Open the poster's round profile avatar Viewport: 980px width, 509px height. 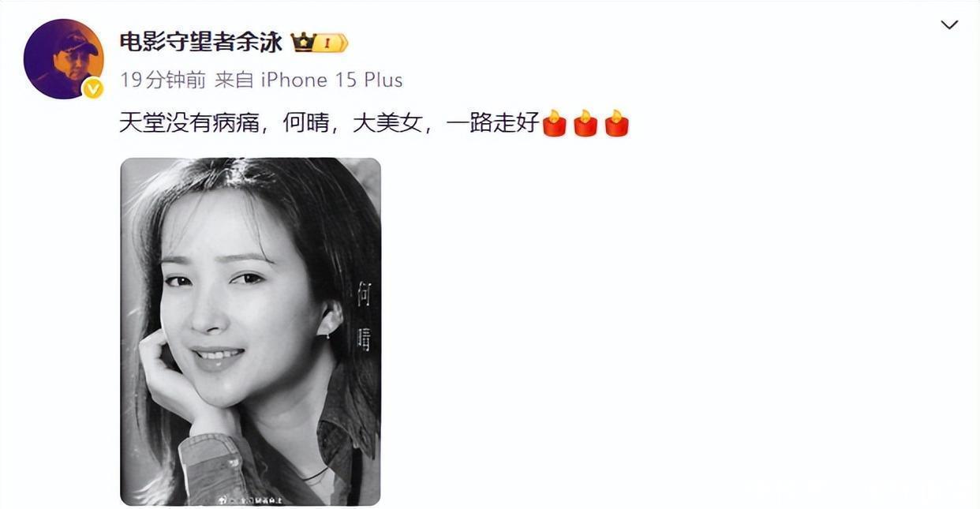[63, 58]
